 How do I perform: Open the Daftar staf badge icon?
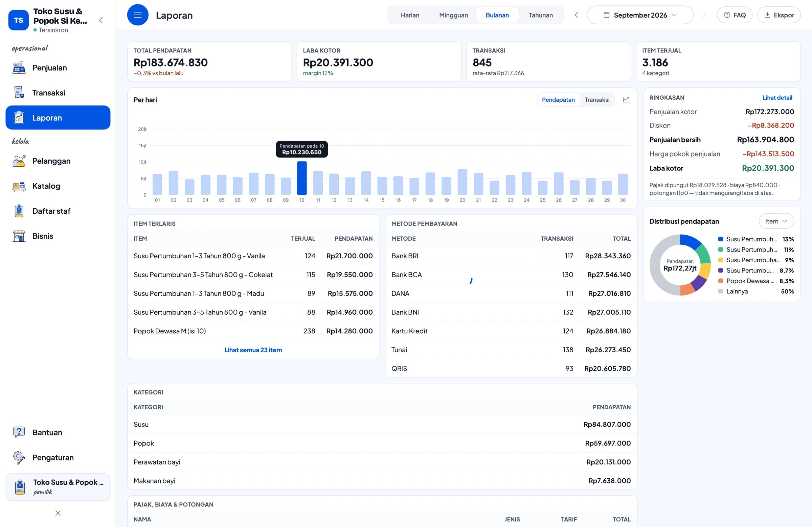(x=19, y=211)
